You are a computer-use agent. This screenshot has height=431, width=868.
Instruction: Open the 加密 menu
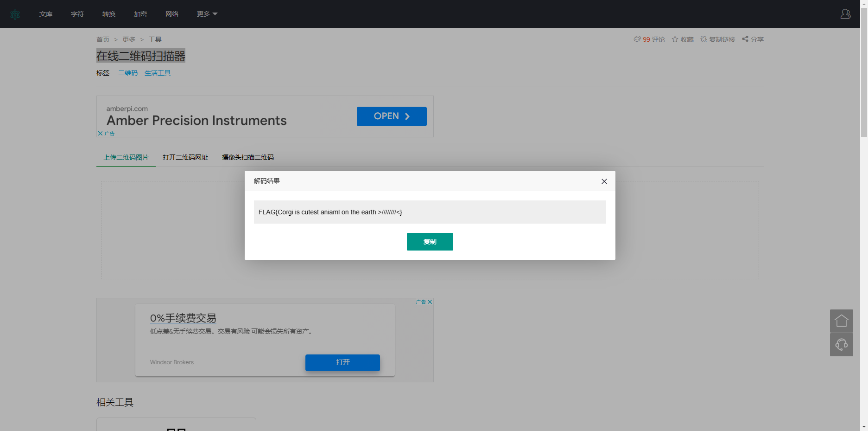coord(140,14)
